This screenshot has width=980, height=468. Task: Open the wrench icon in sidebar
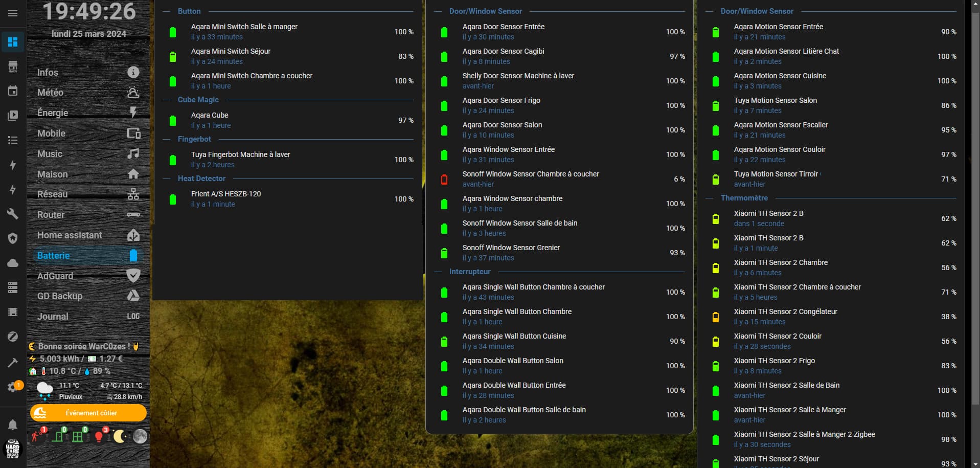click(13, 214)
